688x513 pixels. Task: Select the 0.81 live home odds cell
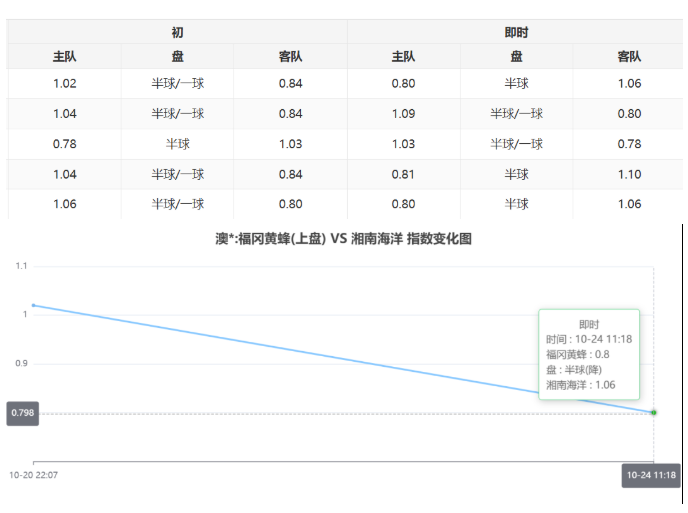point(403,174)
